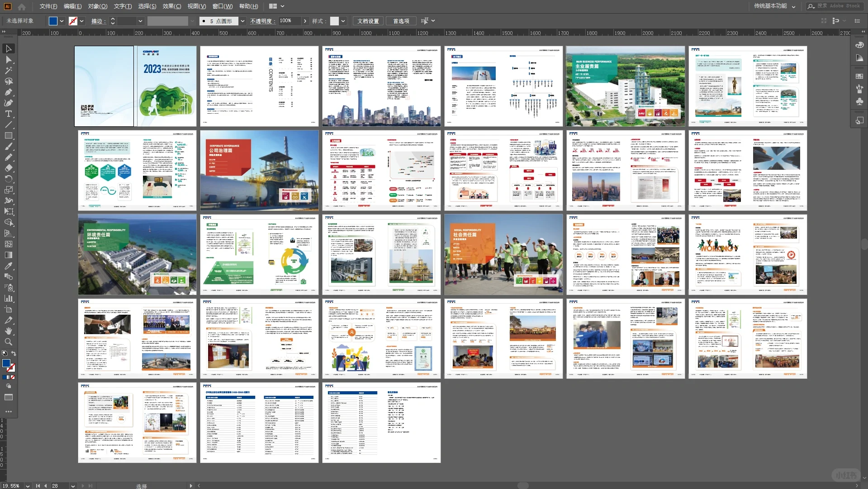This screenshot has height=489, width=868.
Task: Open the 描边 stroke panel link
Action: pyautogui.click(x=98, y=21)
